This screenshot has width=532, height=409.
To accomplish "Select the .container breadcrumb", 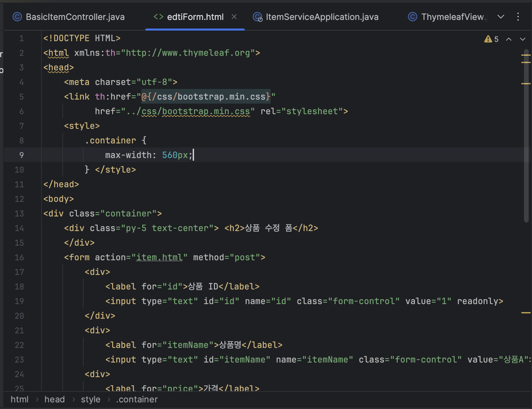I will click(x=137, y=399).
